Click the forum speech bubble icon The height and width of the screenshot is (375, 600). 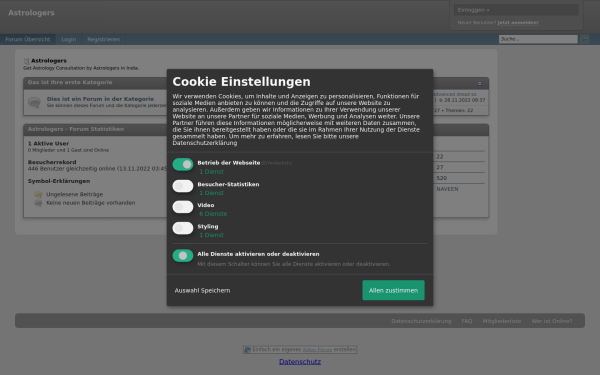tap(34, 102)
